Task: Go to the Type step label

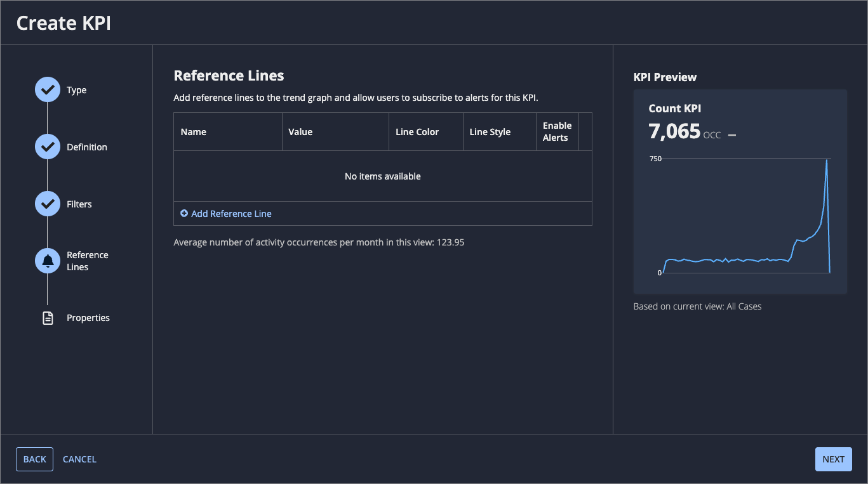Action: [77, 90]
